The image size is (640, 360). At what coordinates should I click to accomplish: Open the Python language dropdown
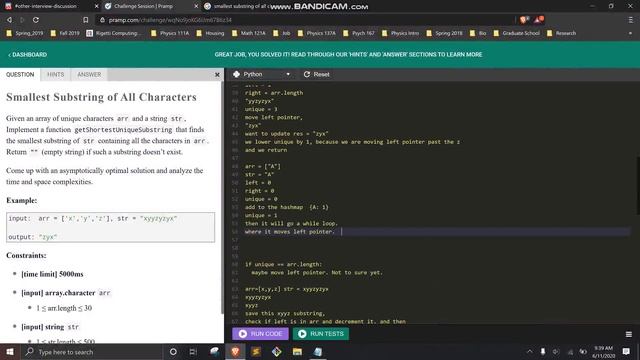coord(261,74)
